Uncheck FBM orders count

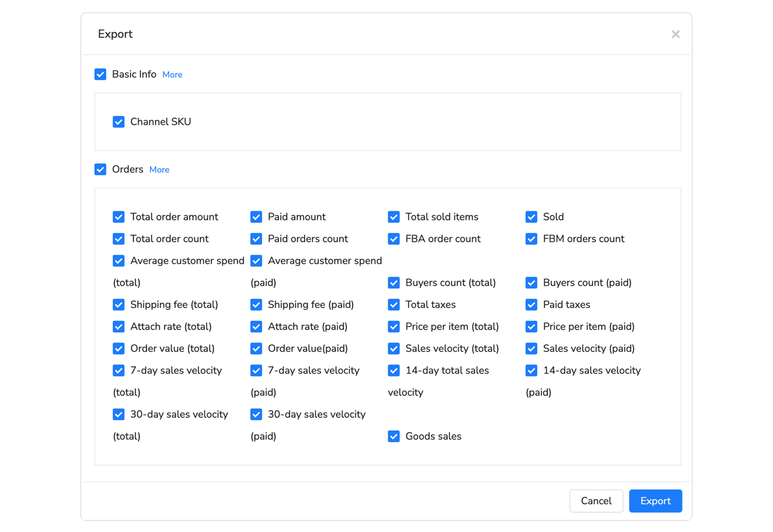click(531, 239)
